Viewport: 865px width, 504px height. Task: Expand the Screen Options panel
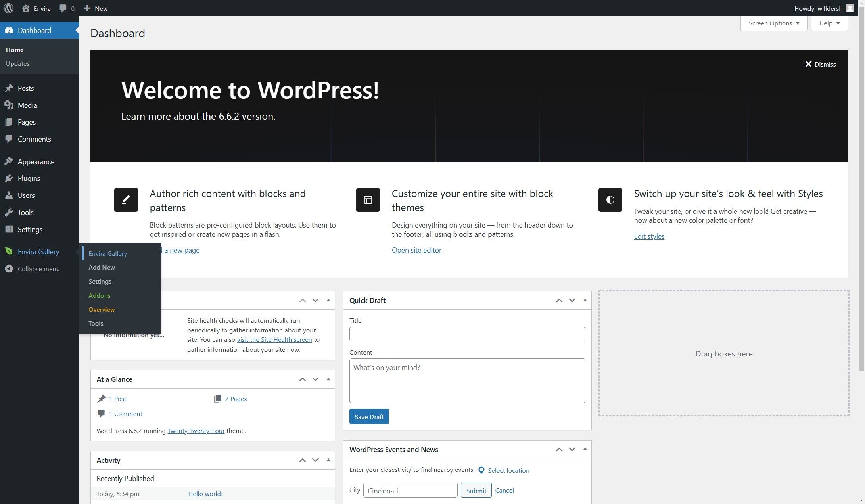774,23
